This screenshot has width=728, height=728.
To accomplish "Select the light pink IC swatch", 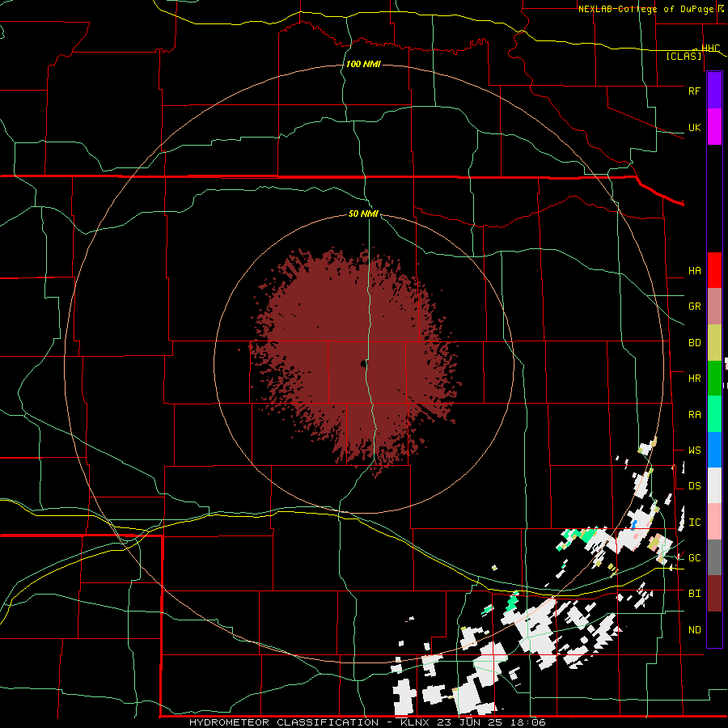I will click(x=714, y=522).
